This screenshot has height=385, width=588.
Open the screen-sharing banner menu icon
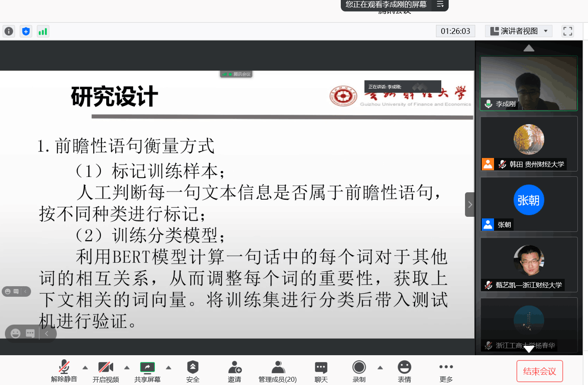[x=440, y=4]
